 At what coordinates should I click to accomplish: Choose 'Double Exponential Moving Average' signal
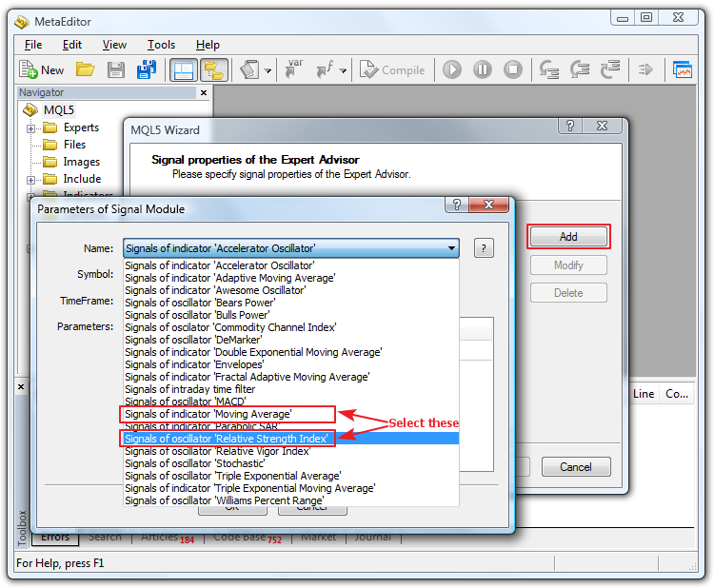tap(291, 352)
